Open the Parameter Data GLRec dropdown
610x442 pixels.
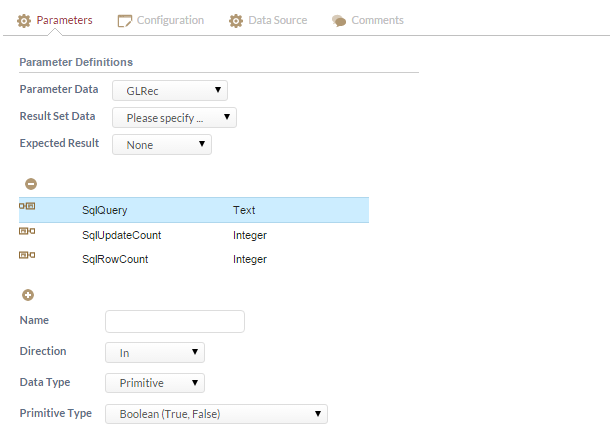170,91
